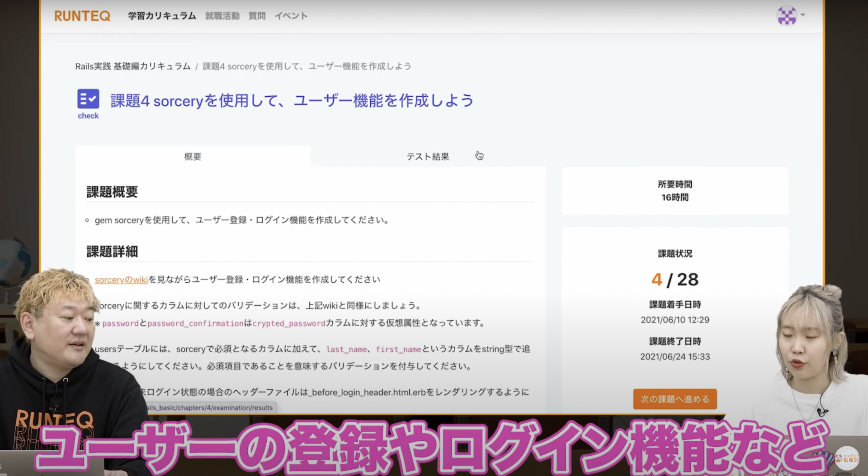
Task: Open the 学習カリキュラム menu
Action: coord(162,16)
